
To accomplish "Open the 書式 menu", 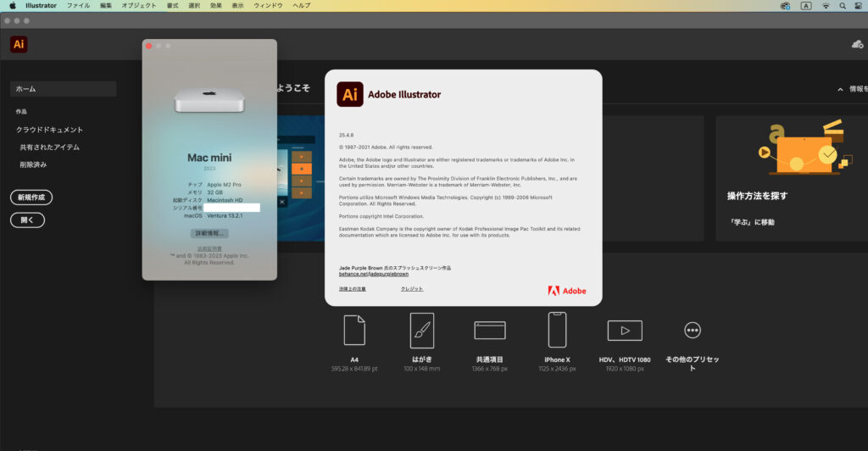I will click(x=173, y=6).
